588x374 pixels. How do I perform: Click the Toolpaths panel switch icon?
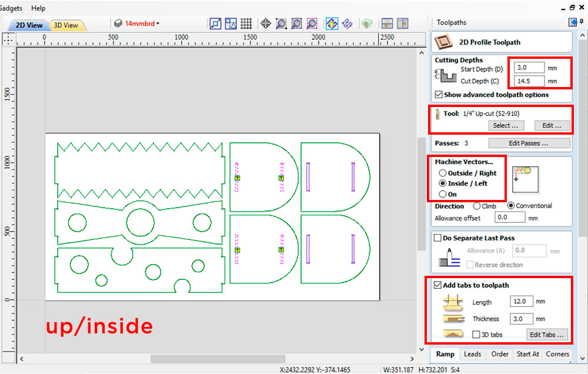(573, 22)
